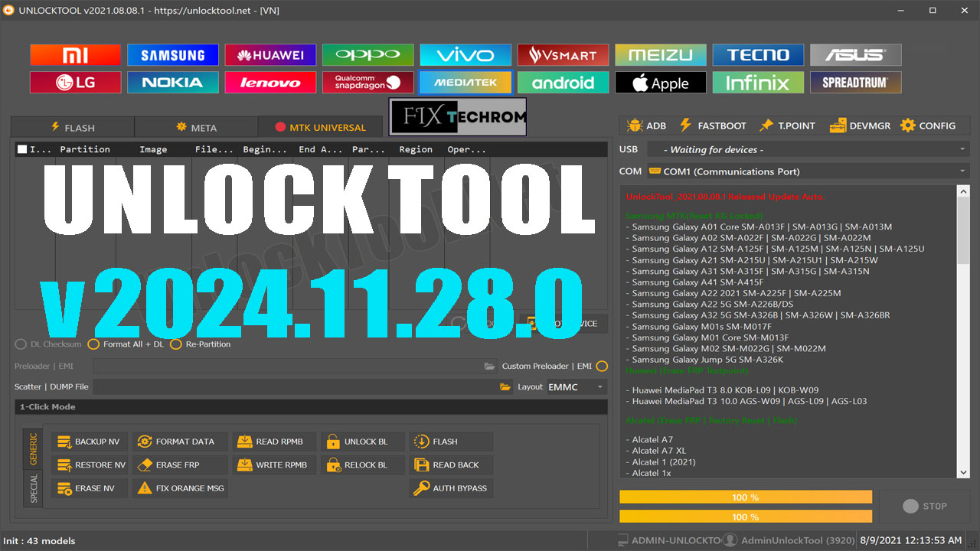Choose the Samsung brand logo
This screenshot has height=551, width=980.
172,54
